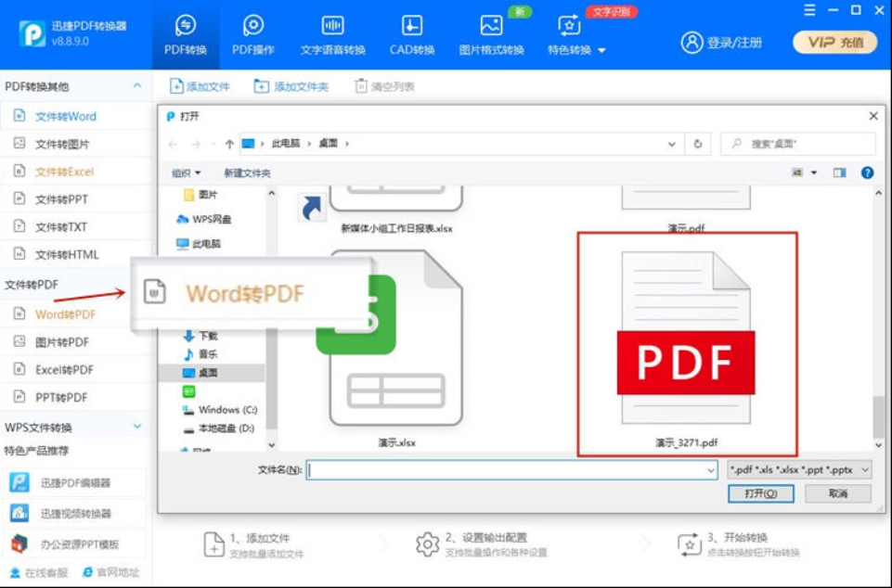This screenshot has height=588, width=892.
Task: Select 文件转PPT in sidebar
Action: 76,199
